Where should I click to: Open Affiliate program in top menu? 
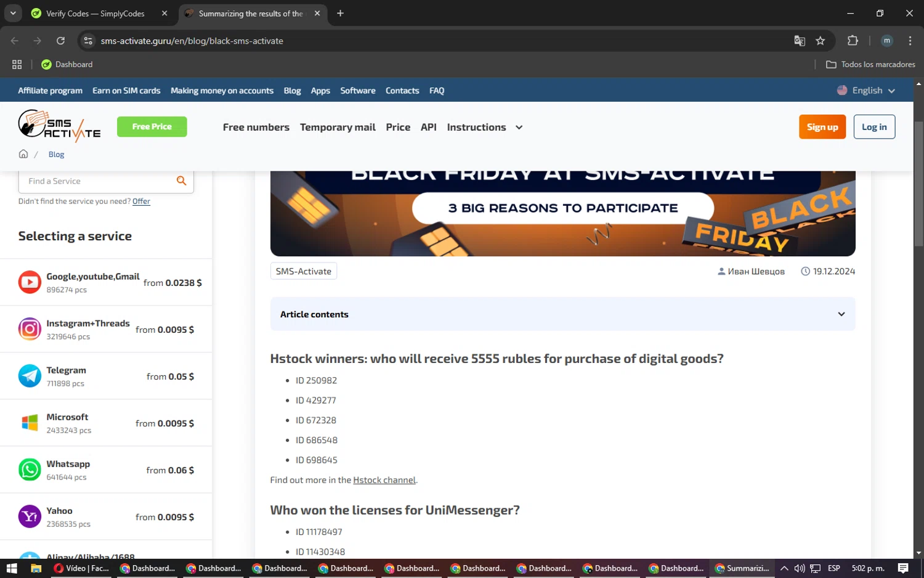pyautogui.click(x=50, y=91)
